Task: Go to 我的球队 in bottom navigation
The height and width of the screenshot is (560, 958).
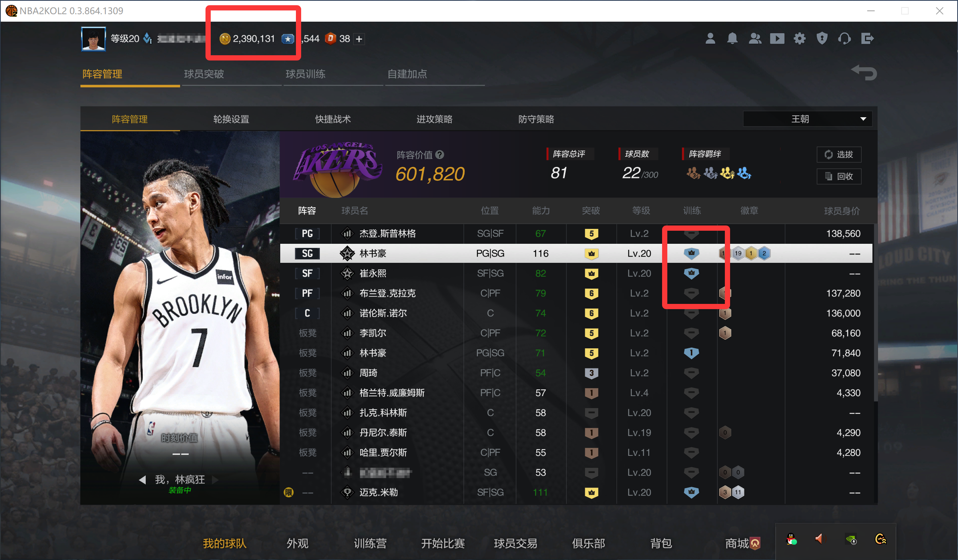Action: [224, 543]
